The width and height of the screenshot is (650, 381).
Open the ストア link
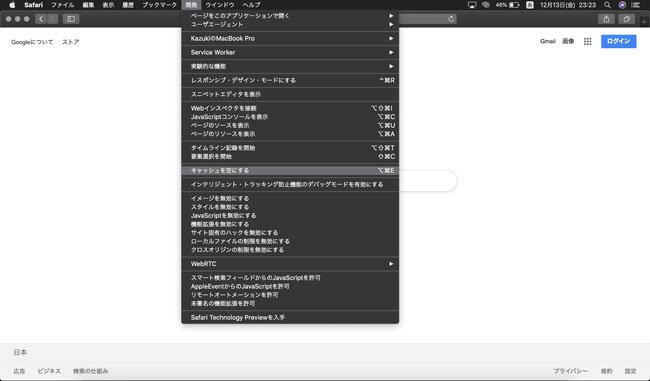coord(70,42)
